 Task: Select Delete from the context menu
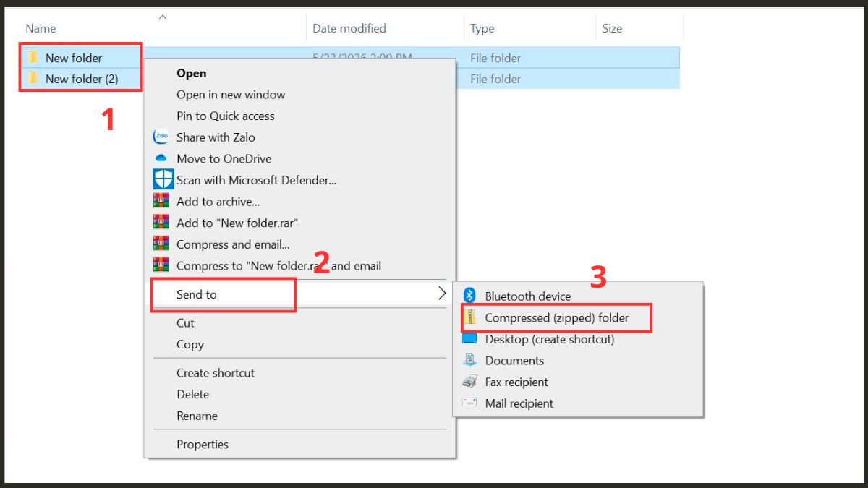pyautogui.click(x=192, y=395)
